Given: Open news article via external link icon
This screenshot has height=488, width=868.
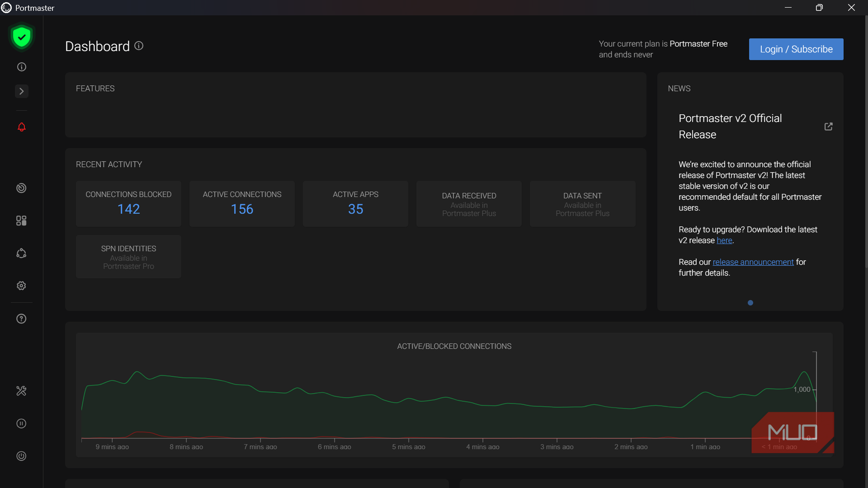Looking at the screenshot, I should tap(829, 126).
